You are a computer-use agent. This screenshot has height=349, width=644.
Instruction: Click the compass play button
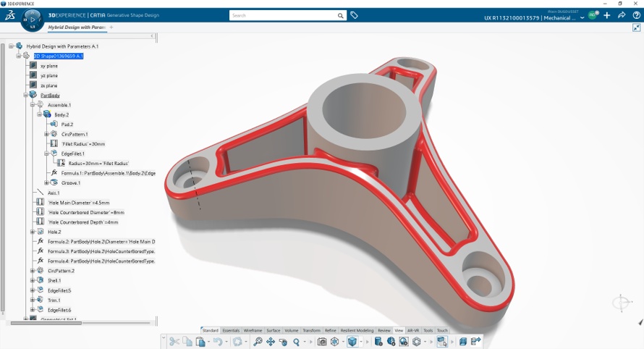(x=33, y=20)
